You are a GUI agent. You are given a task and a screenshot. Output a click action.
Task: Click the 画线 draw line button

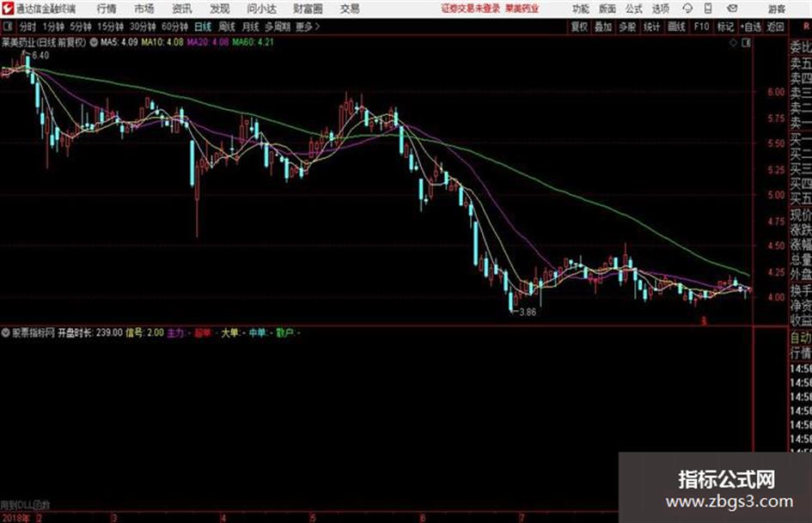[x=676, y=27]
